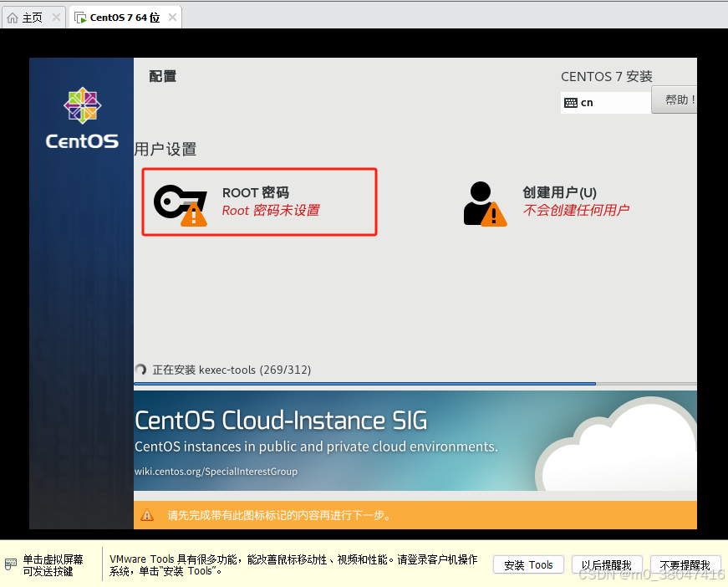Click 不要提醒我 button
The height and width of the screenshot is (587, 728).
[x=685, y=564]
